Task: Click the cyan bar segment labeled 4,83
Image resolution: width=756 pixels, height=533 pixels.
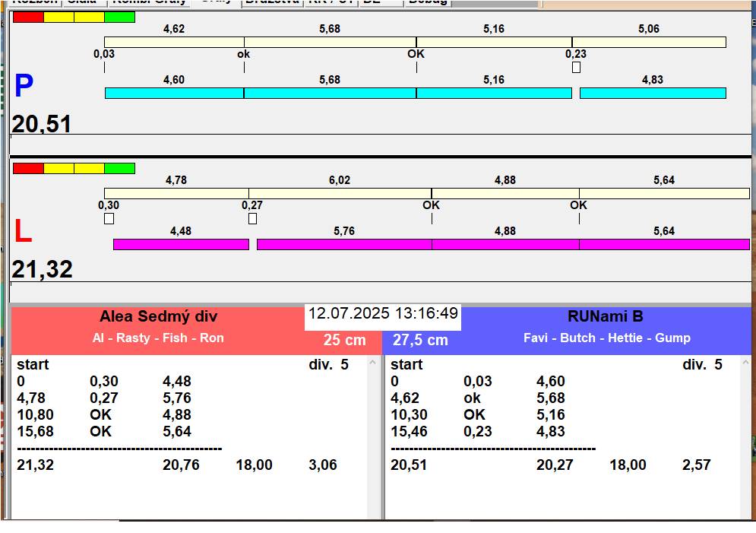Action: tap(653, 93)
